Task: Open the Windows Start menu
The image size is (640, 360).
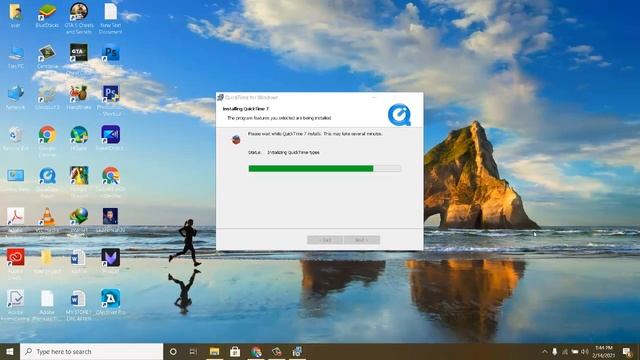Action: pyautogui.click(x=10, y=351)
